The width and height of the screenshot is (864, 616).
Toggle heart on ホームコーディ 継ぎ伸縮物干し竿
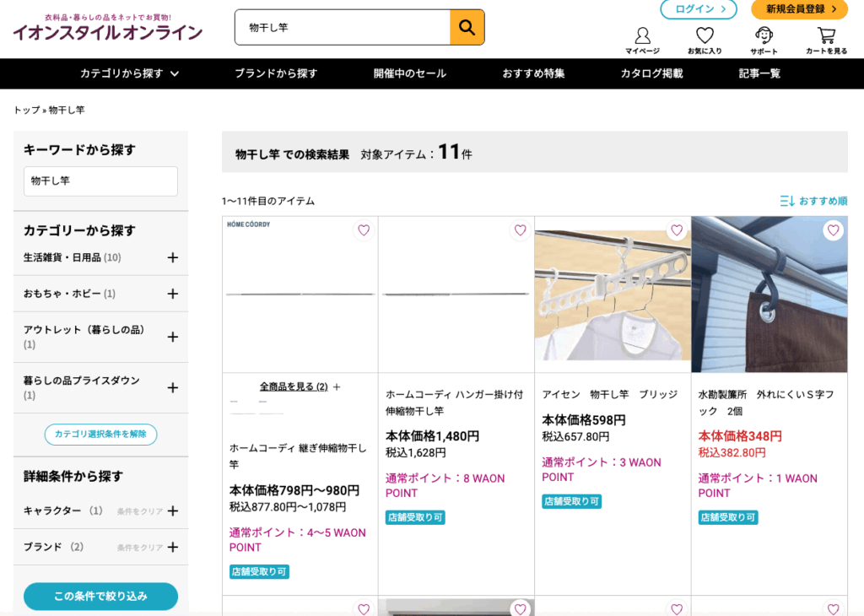364,230
